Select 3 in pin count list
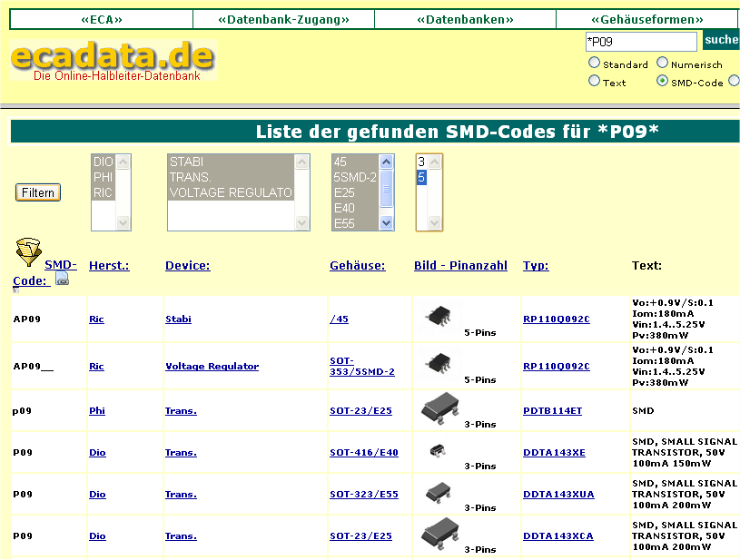Viewport: 740px width, 560px height. tap(421, 162)
